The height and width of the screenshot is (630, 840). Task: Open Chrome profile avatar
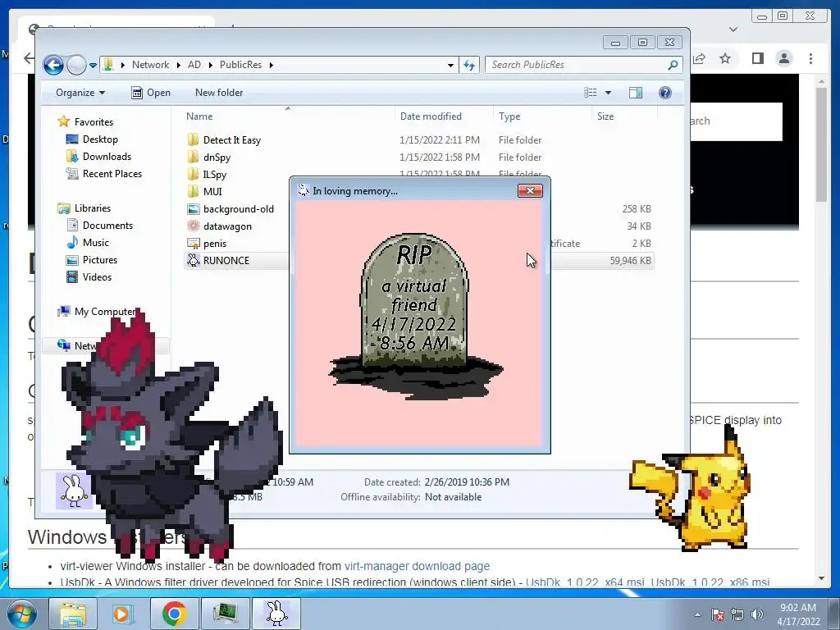coord(783,58)
